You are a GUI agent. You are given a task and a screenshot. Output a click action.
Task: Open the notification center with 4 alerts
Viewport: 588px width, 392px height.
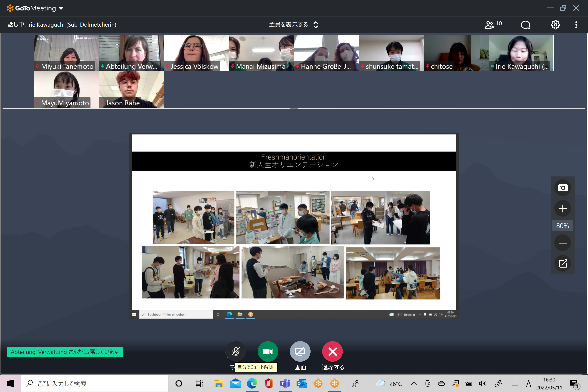[574, 384]
